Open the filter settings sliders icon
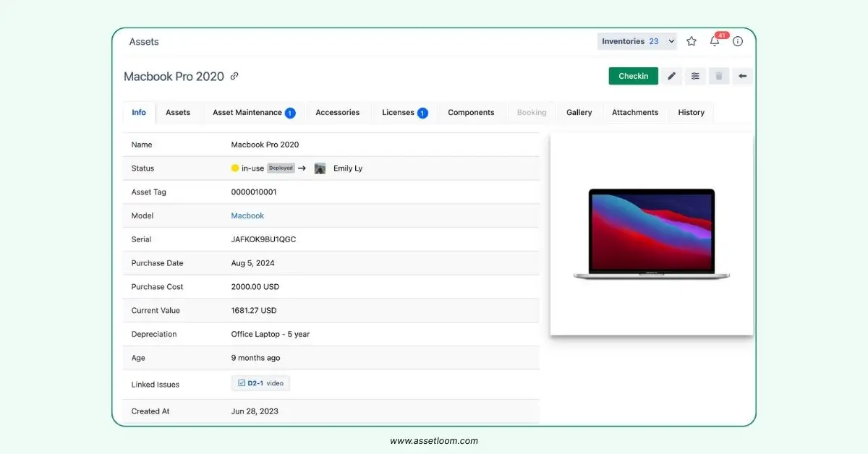 [x=695, y=76]
